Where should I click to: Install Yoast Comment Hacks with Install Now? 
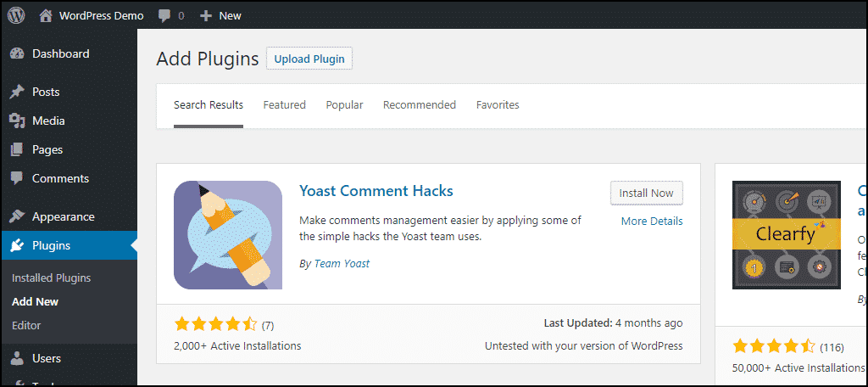click(x=647, y=193)
